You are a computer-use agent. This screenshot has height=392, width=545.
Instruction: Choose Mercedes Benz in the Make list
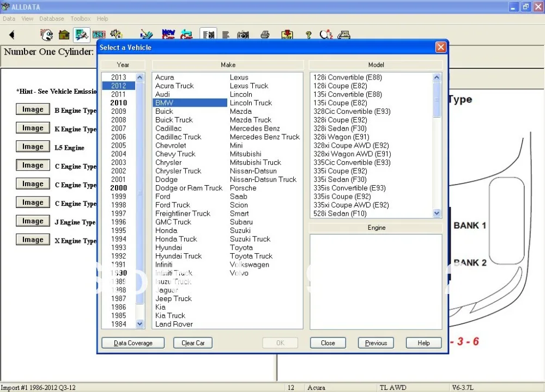pos(255,128)
